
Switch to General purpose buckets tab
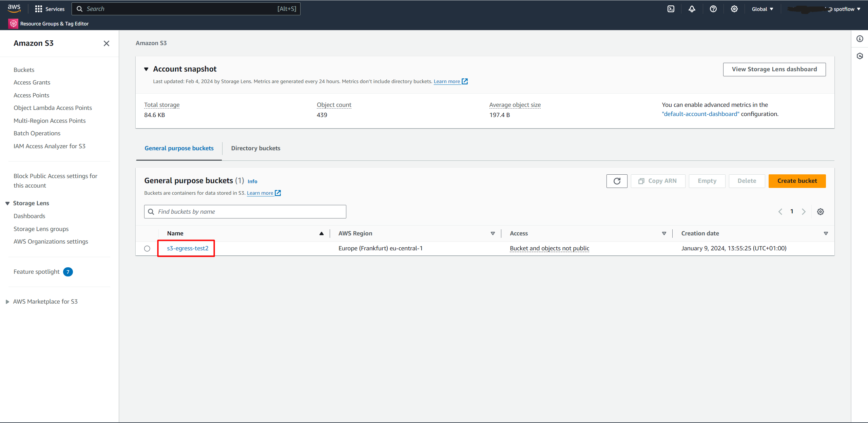point(179,148)
